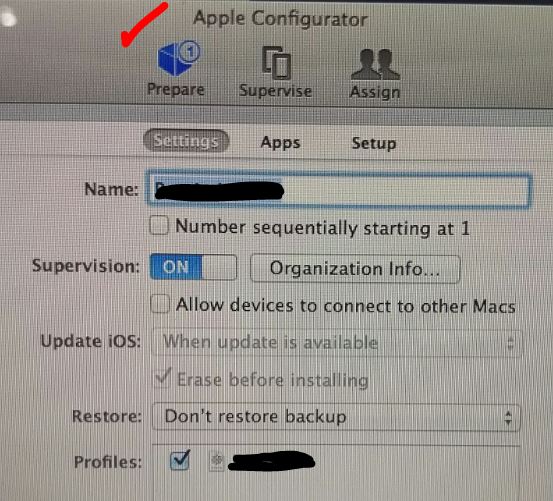Open Organization Info dialog
This screenshot has height=501, width=553.
tap(355, 269)
